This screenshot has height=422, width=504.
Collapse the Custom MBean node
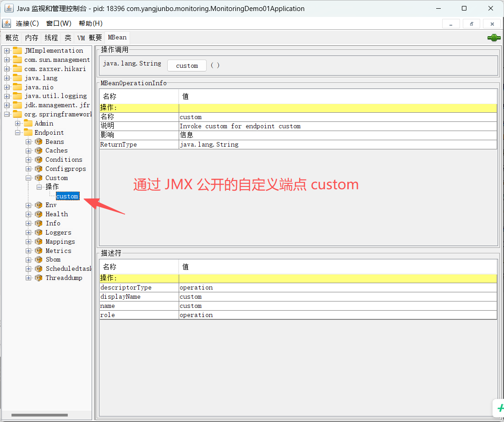[28, 178]
